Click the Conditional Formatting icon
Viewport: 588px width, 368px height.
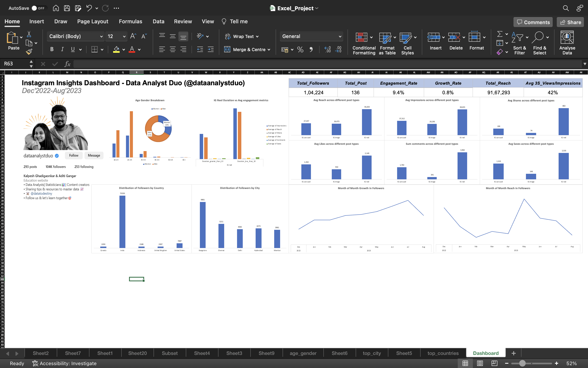(361, 37)
